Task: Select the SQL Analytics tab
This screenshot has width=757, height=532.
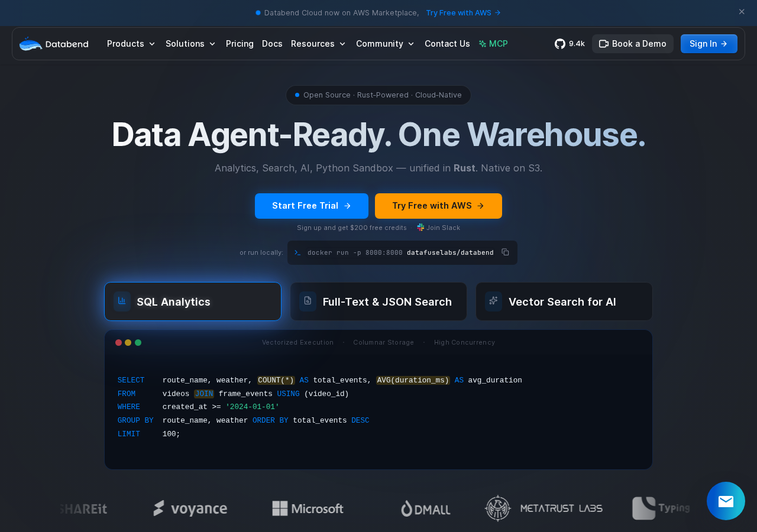Action: 193,301
